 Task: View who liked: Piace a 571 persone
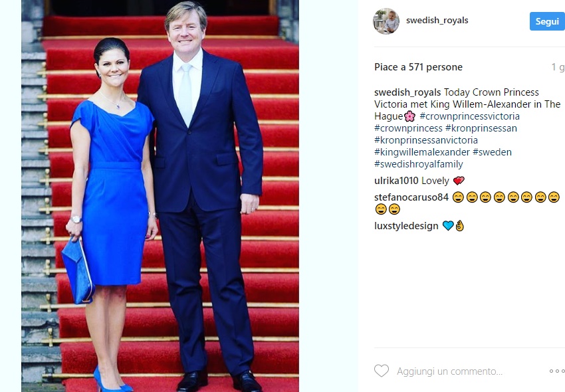coord(418,67)
